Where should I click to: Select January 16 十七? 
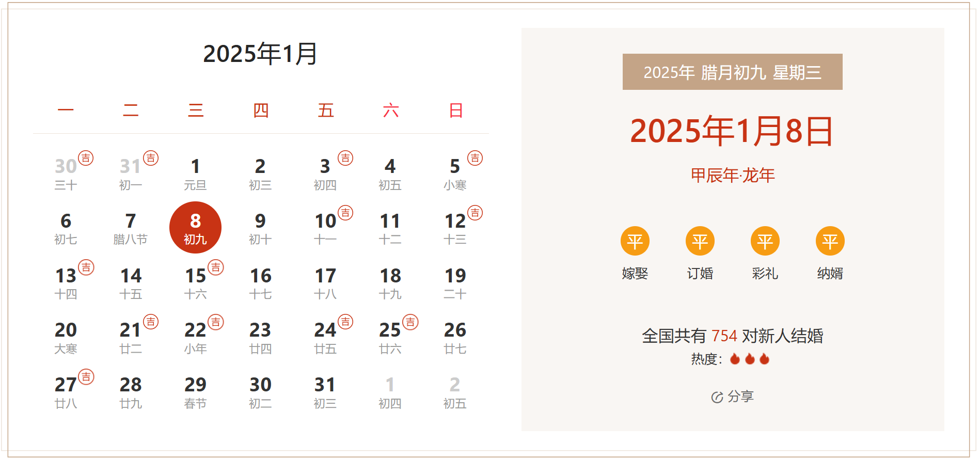(x=260, y=283)
